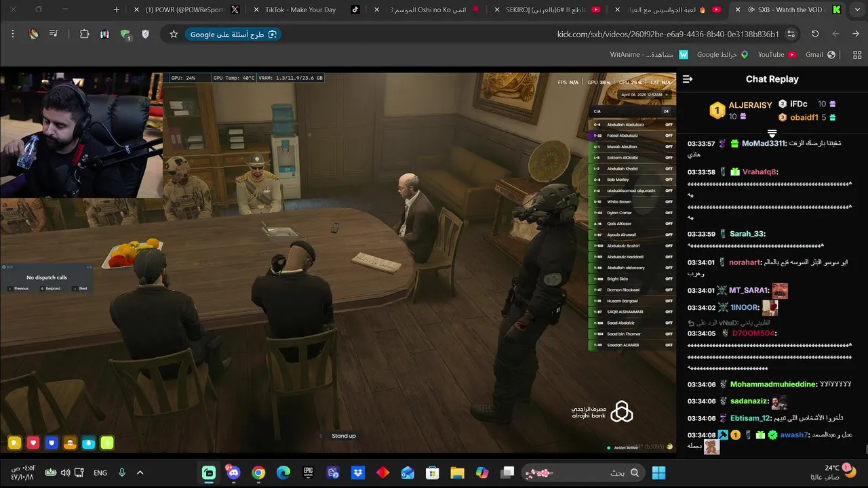This screenshot has height=488, width=868.
Task: Click the red heart emote button
Action: coord(33,443)
